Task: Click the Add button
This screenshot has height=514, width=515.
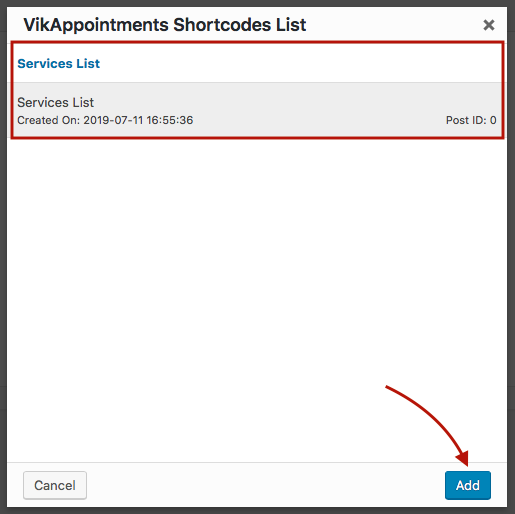Action: coord(468,485)
